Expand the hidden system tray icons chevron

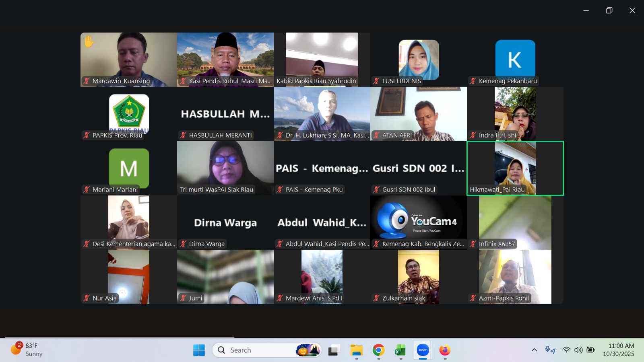point(534,350)
